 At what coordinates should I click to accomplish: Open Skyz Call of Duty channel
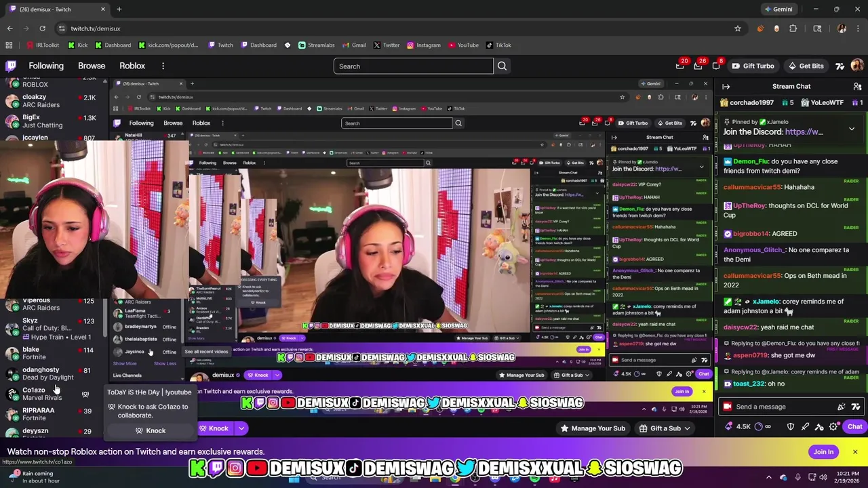click(51, 329)
